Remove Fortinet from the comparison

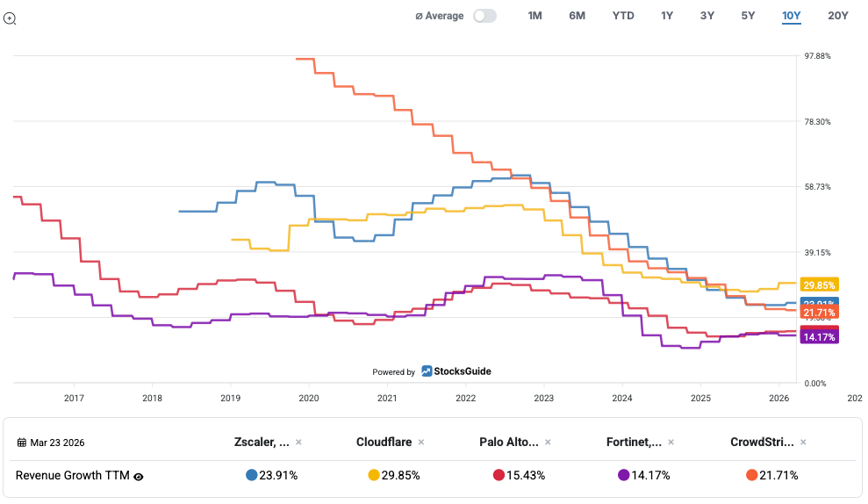click(x=675, y=443)
